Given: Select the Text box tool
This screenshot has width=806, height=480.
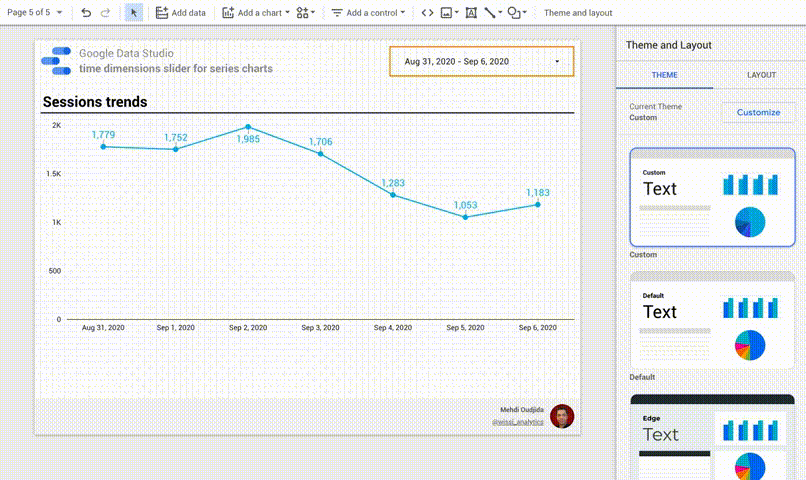Looking at the screenshot, I should click(x=471, y=13).
